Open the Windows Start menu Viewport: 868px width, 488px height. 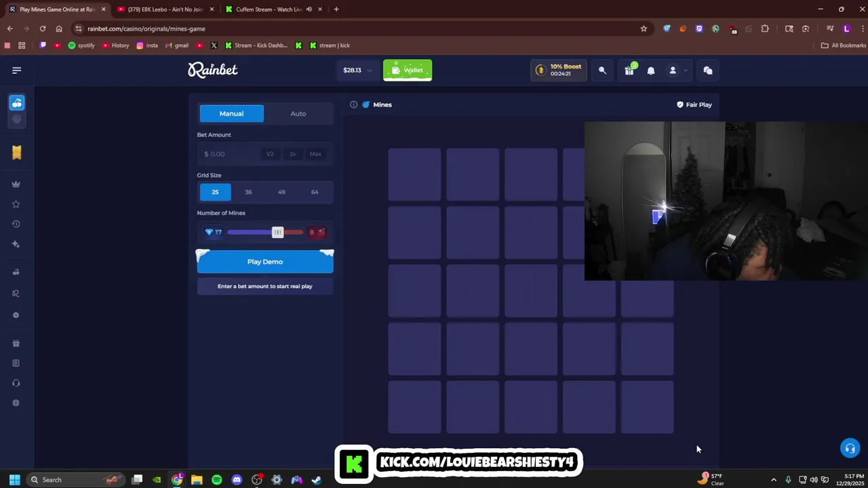point(14,480)
